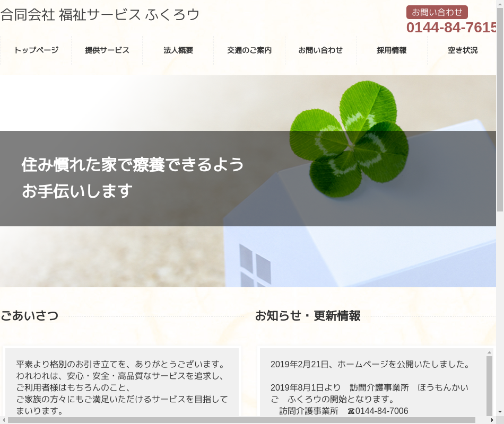
Task: Open お問い合わせ in the navigation bar
Action: coord(320,50)
